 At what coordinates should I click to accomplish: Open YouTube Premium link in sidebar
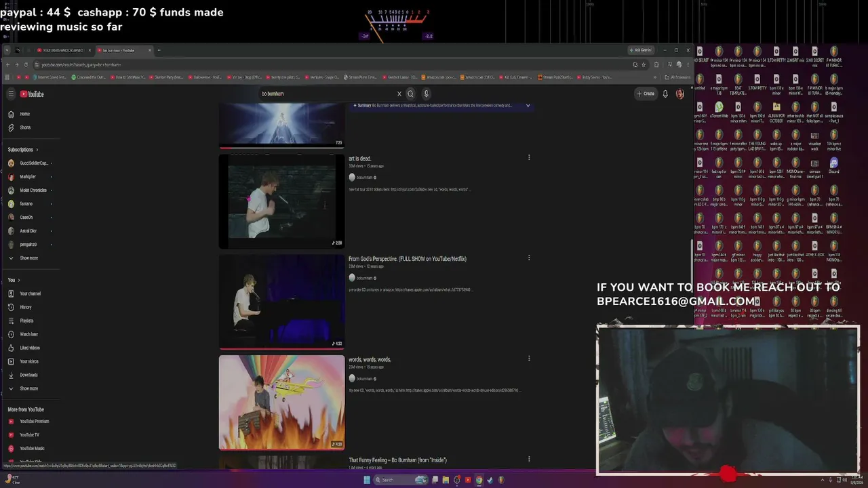pyautogui.click(x=30, y=422)
